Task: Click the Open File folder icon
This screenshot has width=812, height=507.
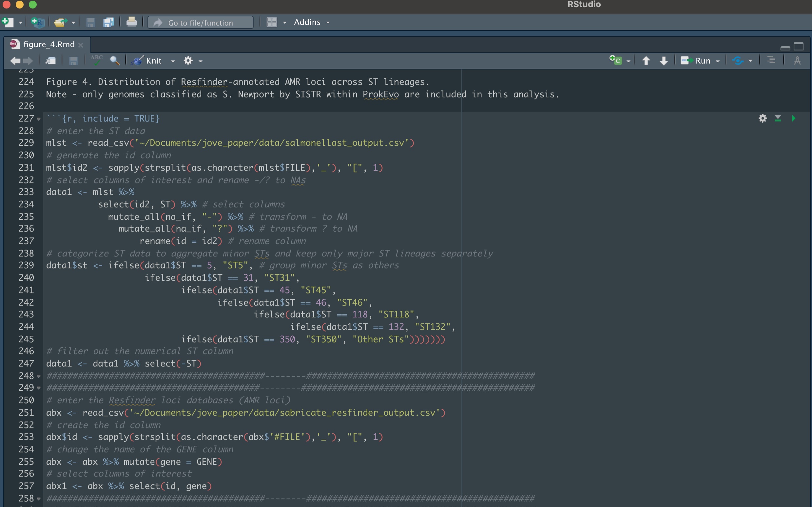Action: pyautogui.click(x=60, y=23)
